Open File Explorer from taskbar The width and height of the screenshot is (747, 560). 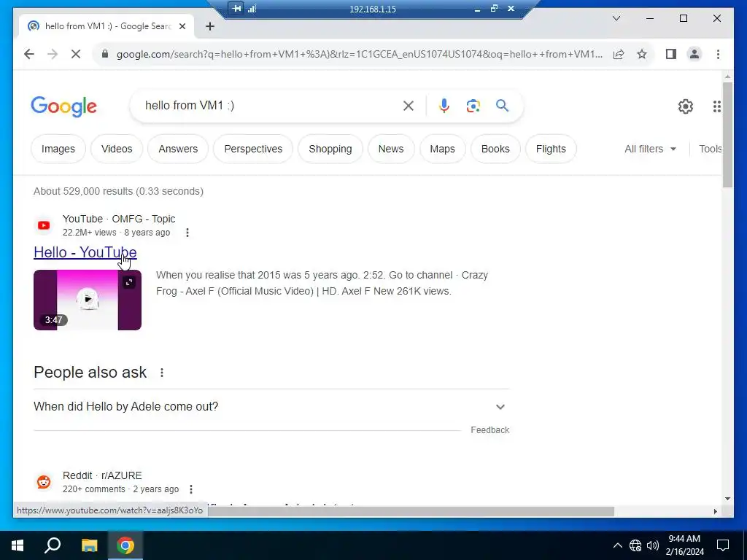89,545
